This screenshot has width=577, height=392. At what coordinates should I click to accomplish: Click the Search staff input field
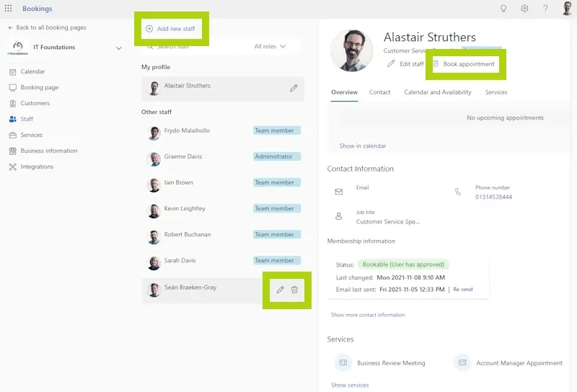(195, 47)
